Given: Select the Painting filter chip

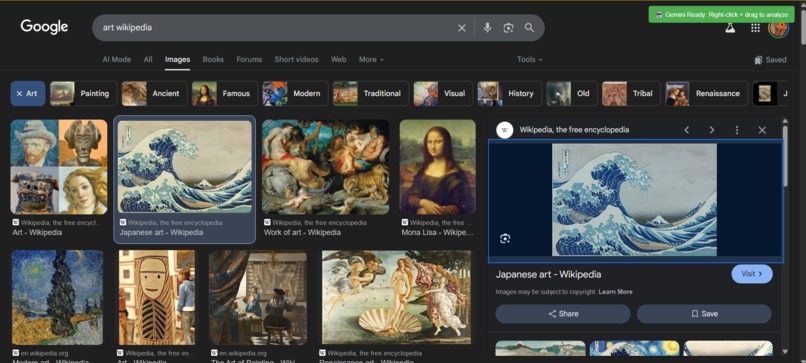Looking at the screenshot, I should pyautogui.click(x=83, y=94).
